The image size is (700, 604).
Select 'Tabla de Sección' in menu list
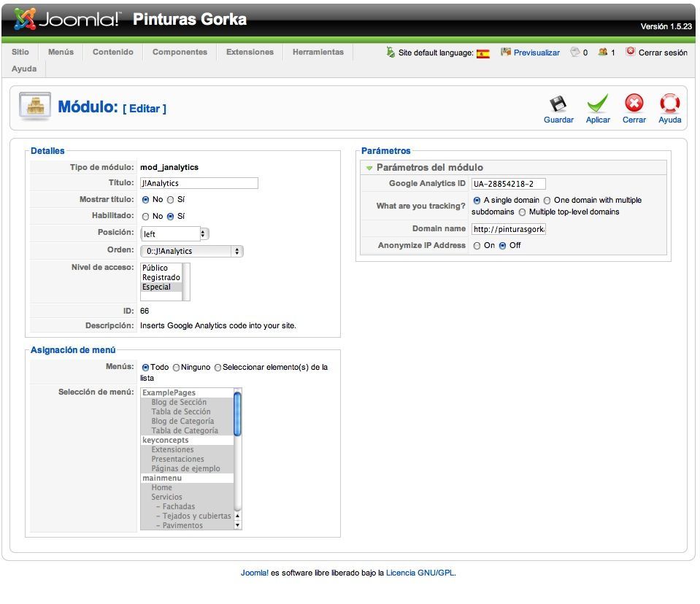187,411
